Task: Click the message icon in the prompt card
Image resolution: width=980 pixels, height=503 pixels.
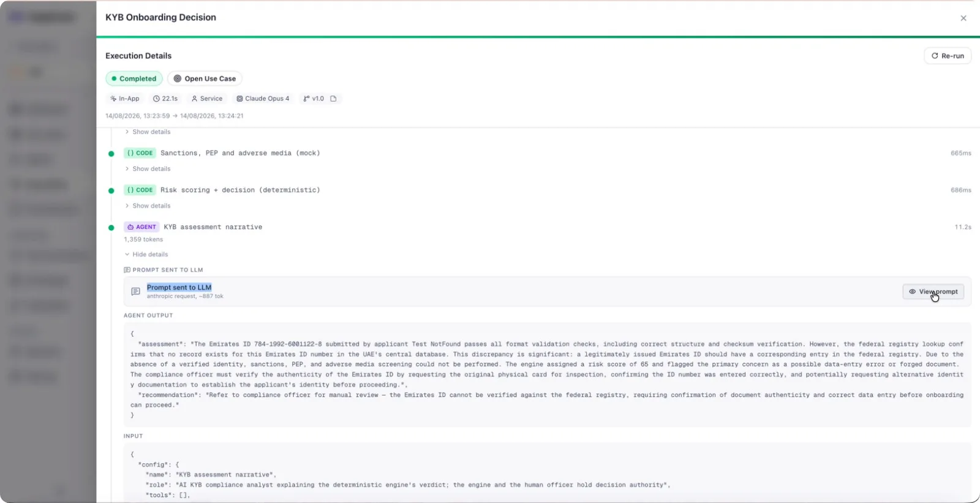Action: click(x=135, y=292)
